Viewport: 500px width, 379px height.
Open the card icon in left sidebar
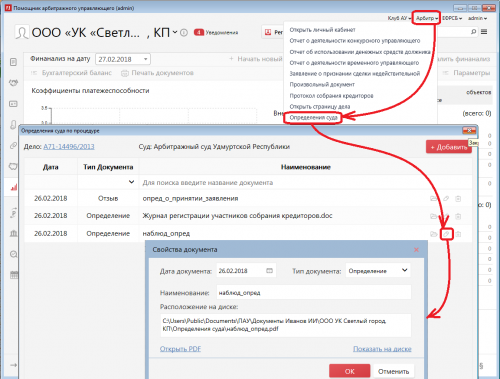click(x=13, y=104)
